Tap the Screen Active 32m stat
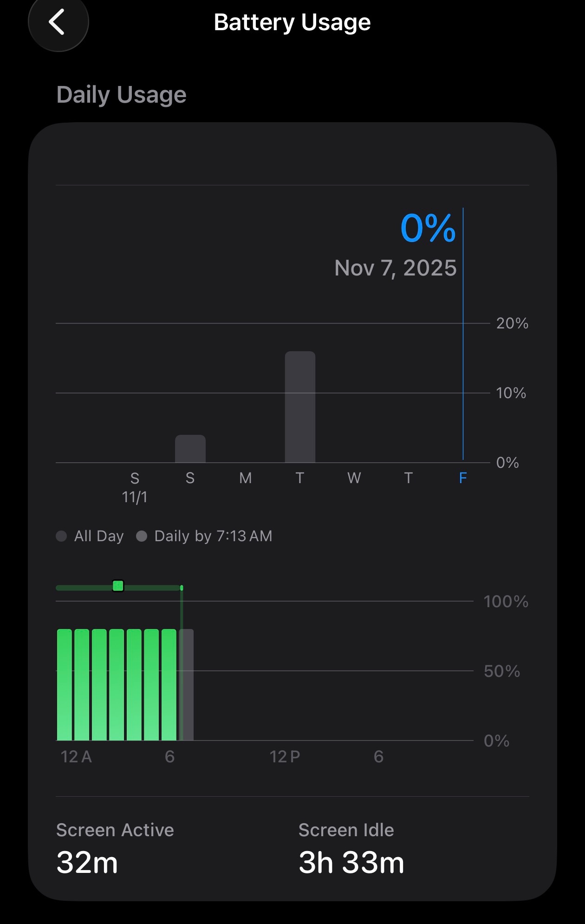Image resolution: width=585 pixels, height=924 pixels. 115,848
